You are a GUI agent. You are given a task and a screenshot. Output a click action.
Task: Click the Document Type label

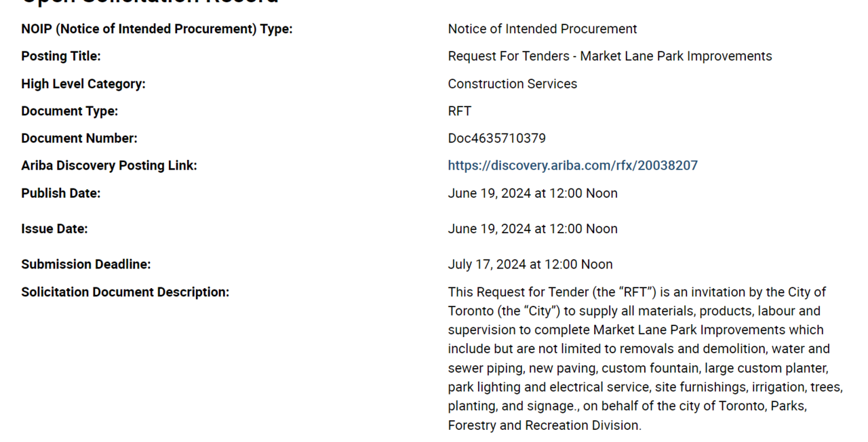[69, 111]
